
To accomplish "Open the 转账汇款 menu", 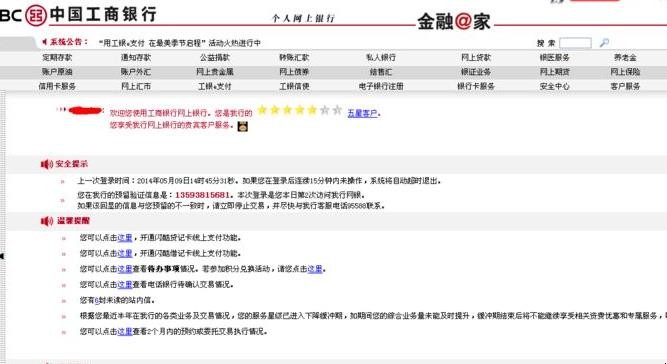I will coord(294,57).
